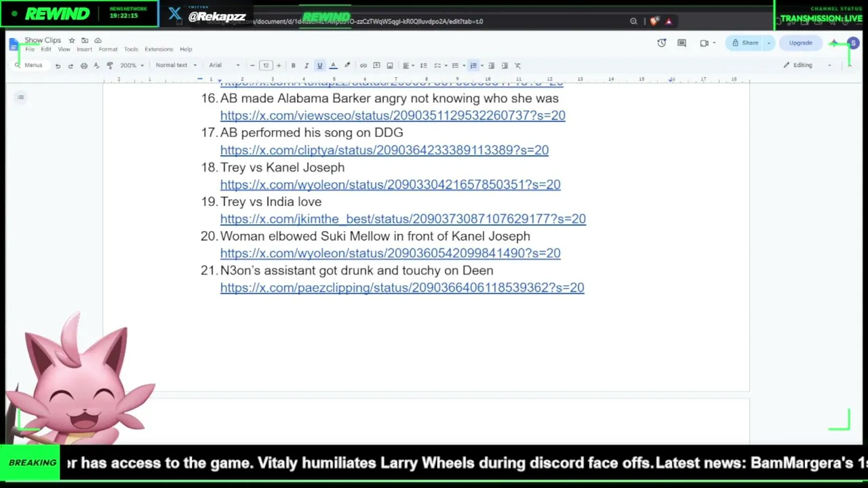Viewport: 868px width, 488px height.
Task: Show all comments with the comment icon
Action: click(682, 43)
